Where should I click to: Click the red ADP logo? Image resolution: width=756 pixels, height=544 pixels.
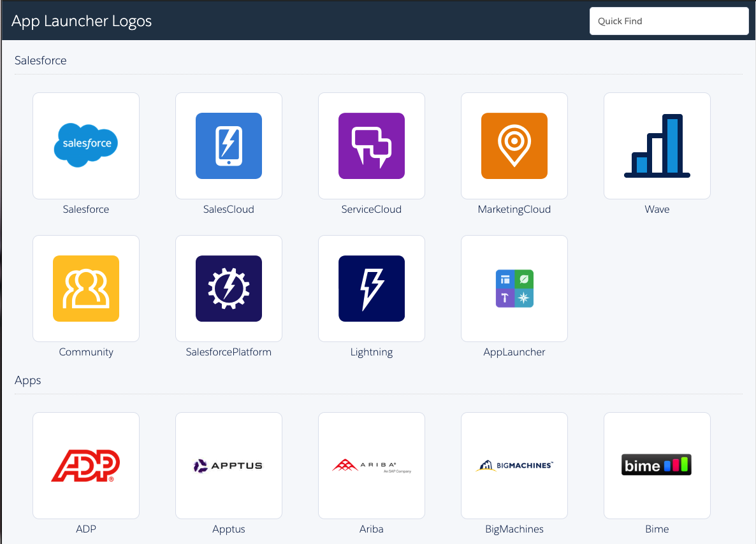[x=86, y=466]
